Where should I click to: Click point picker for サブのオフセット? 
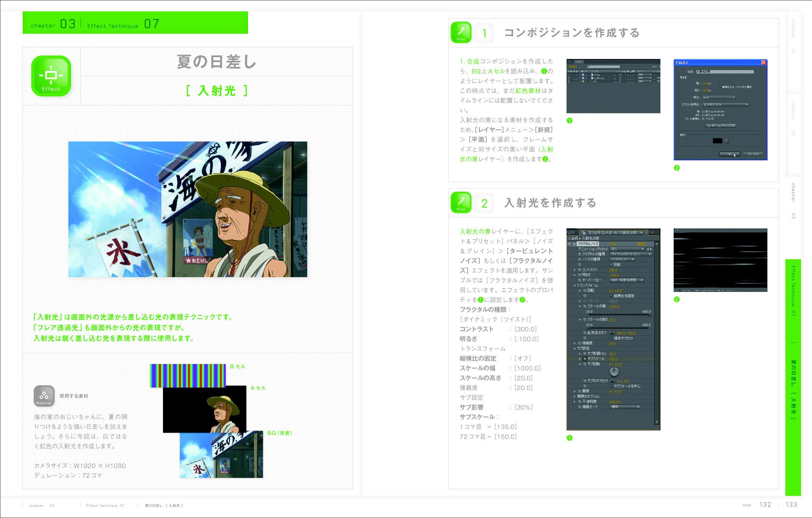click(x=612, y=381)
